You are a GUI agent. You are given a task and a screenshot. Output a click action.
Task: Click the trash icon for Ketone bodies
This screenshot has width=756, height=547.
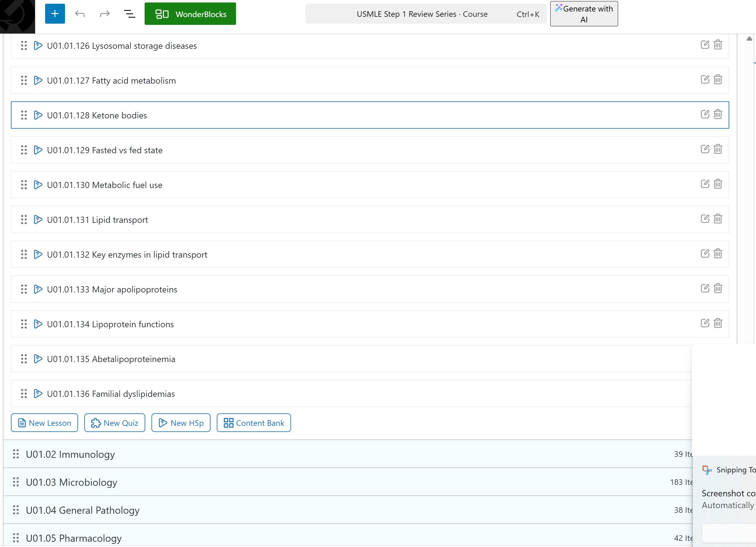[x=717, y=114]
